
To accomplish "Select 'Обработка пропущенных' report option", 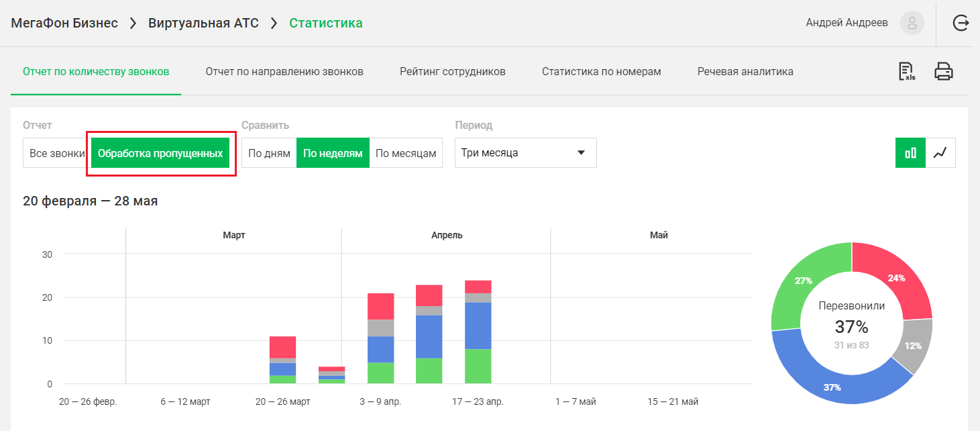I will (x=160, y=153).
